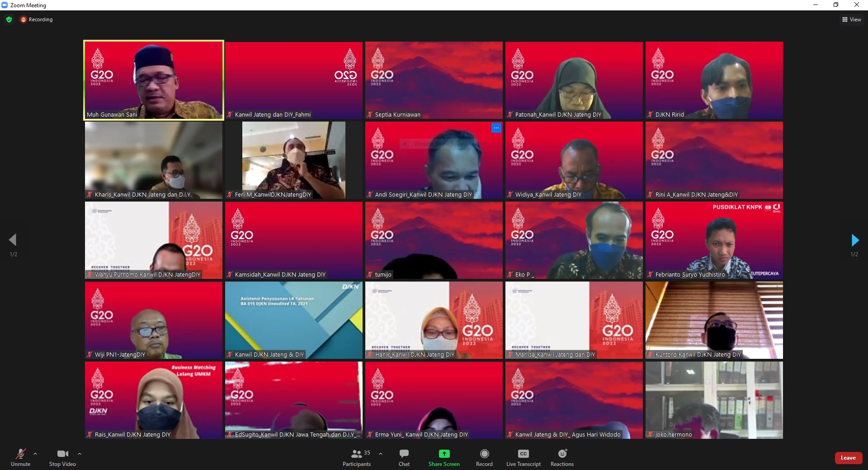Select Febrianto Suryo Yudhistiro's video tile

click(714, 240)
